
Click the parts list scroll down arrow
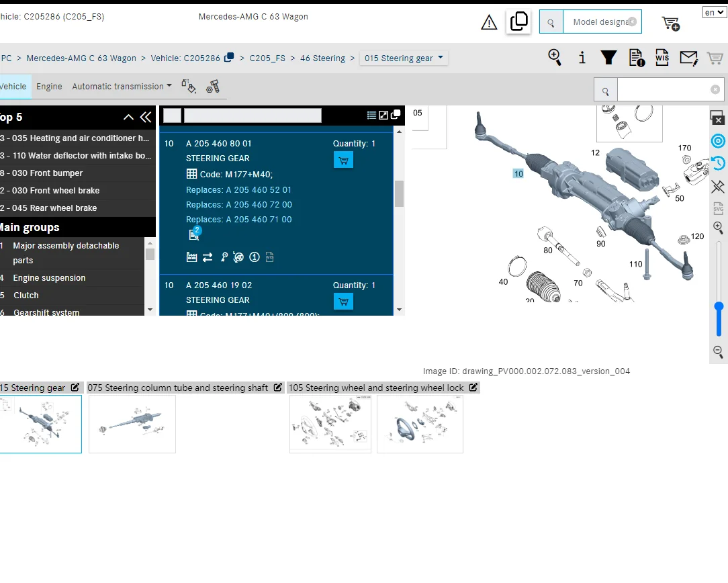click(x=399, y=310)
